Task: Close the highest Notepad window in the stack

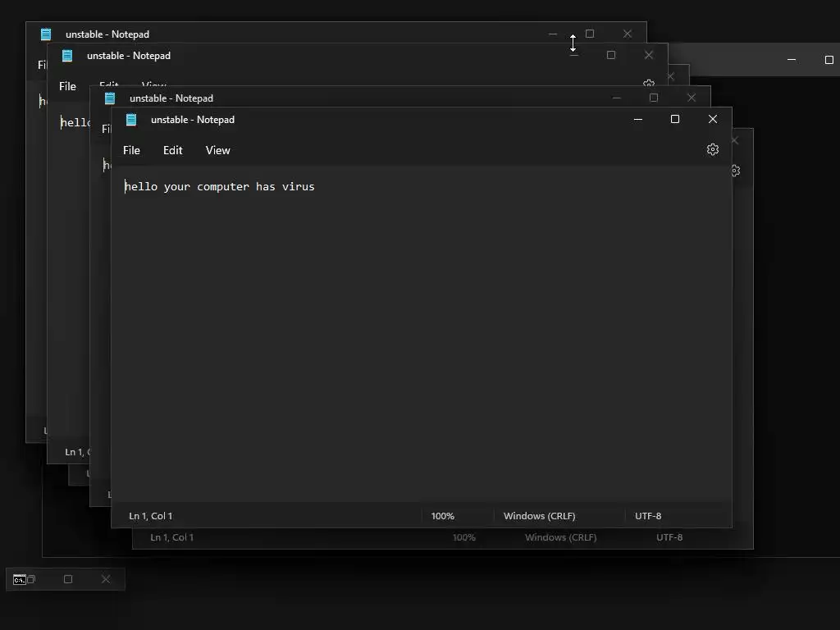Action: point(628,34)
